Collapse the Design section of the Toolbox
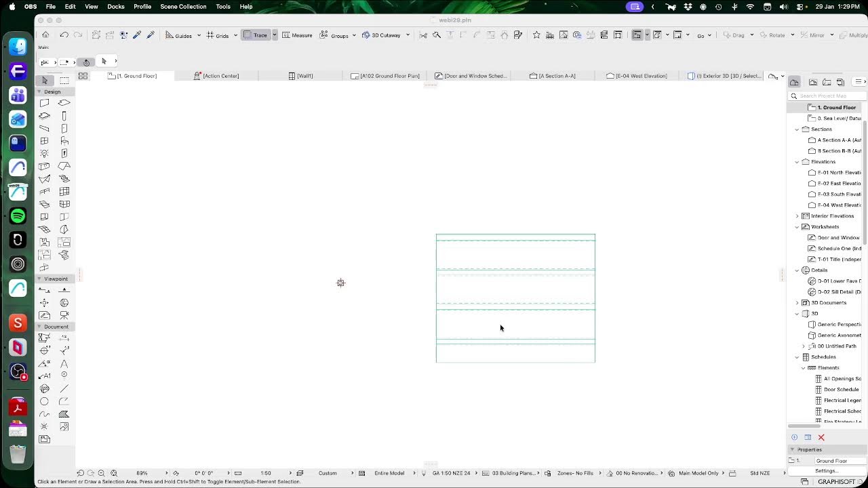868x488 pixels. click(39, 91)
